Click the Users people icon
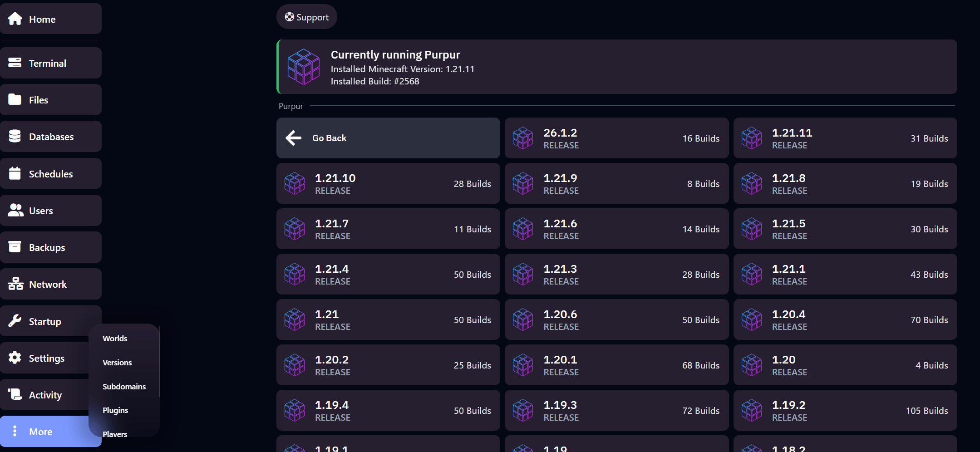The width and height of the screenshot is (980, 452). click(15, 210)
